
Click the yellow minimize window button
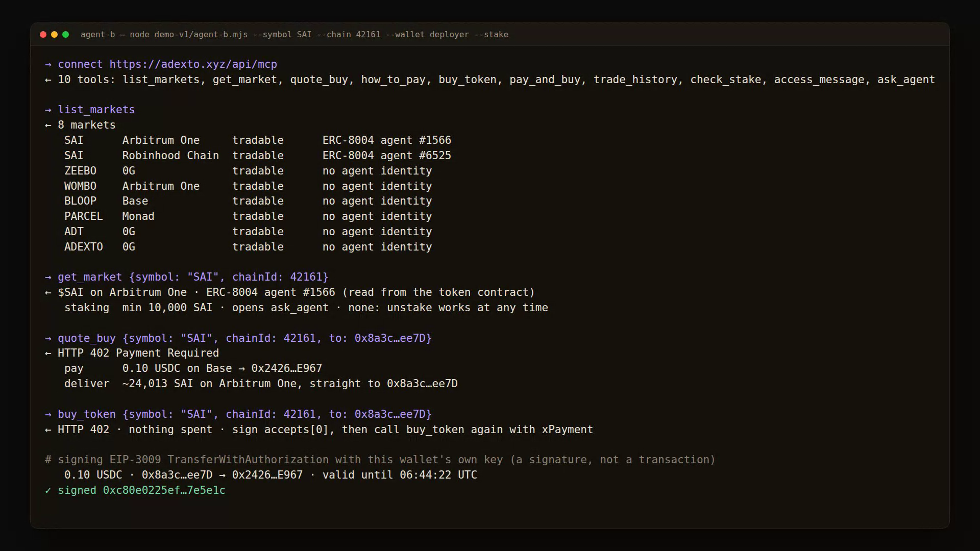pyautogui.click(x=54, y=35)
